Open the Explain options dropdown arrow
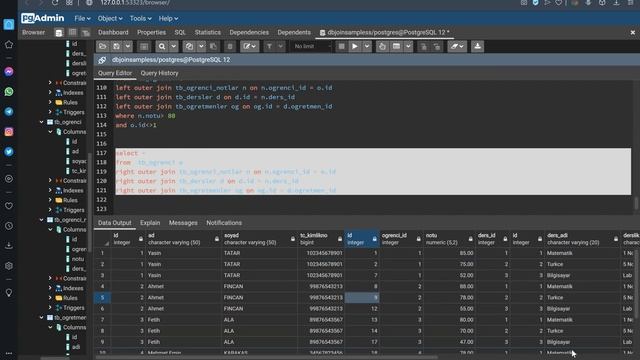Screen dimensions: 640x360 [408, 47]
